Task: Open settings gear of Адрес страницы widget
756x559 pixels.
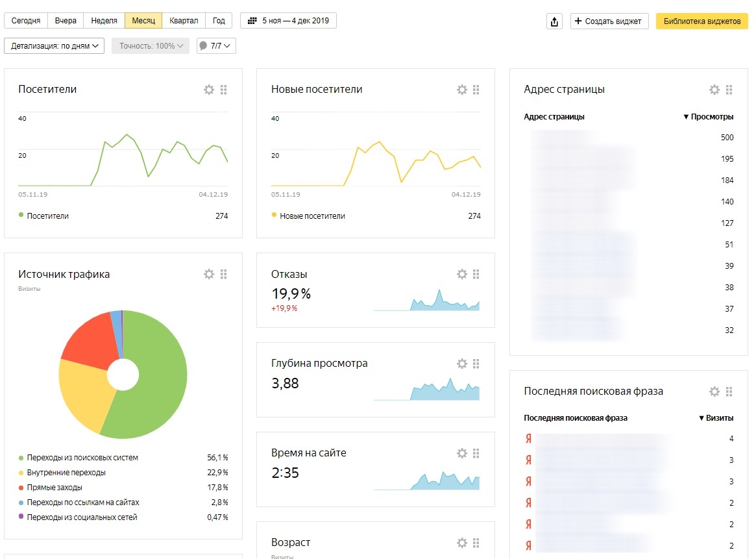Action: click(x=714, y=90)
